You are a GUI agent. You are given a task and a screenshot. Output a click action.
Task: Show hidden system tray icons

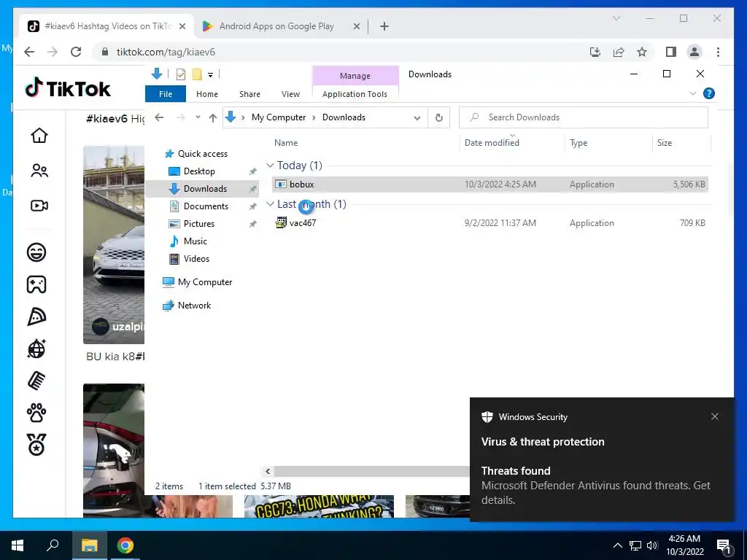(617, 545)
